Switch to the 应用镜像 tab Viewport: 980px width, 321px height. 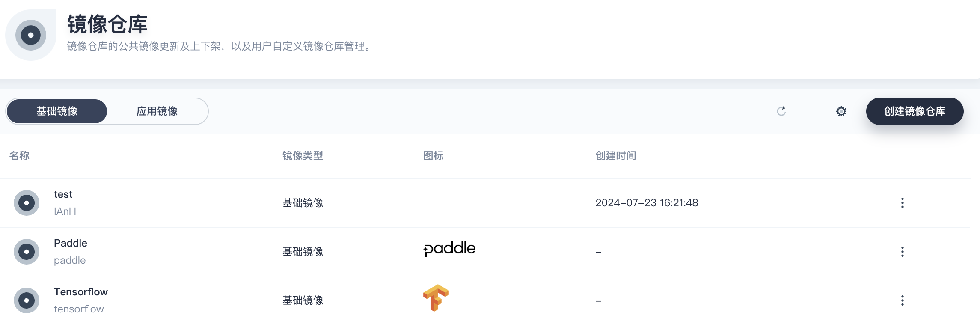pos(157,111)
